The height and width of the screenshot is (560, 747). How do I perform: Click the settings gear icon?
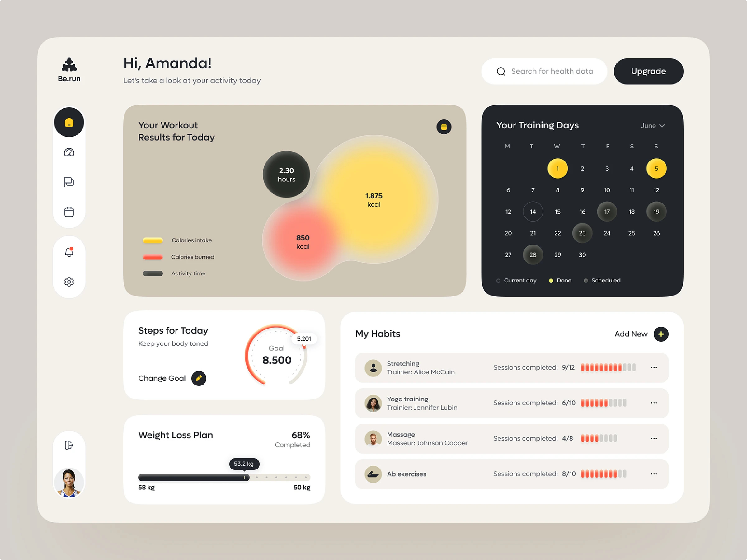coord(69,281)
